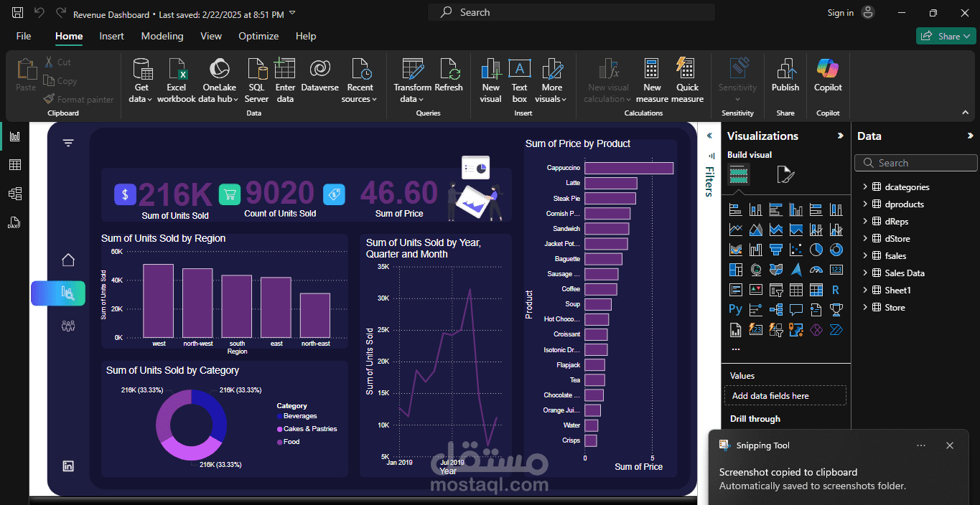Expand the dproducts table
This screenshot has height=505, width=980.
click(865, 204)
